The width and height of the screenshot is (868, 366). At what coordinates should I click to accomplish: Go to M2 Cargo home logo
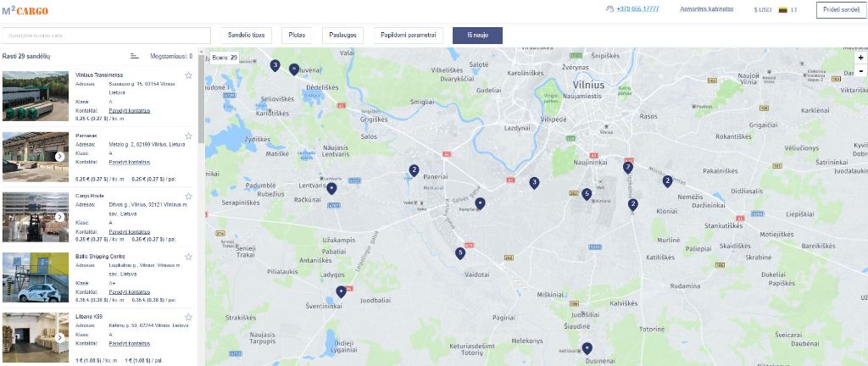[25, 10]
